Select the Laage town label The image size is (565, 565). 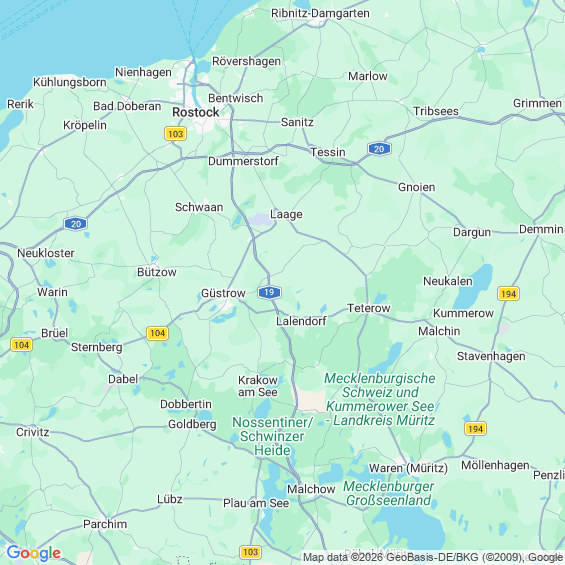(286, 214)
